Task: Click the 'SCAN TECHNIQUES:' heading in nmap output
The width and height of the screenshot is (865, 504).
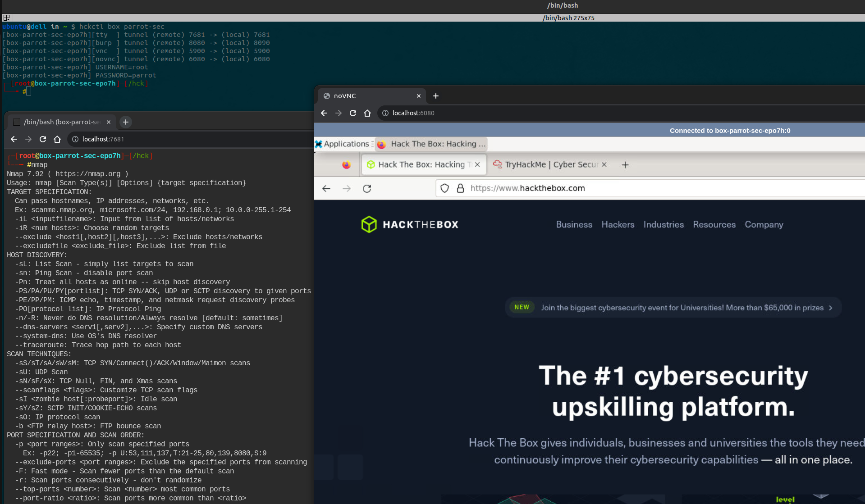Action: point(39,354)
